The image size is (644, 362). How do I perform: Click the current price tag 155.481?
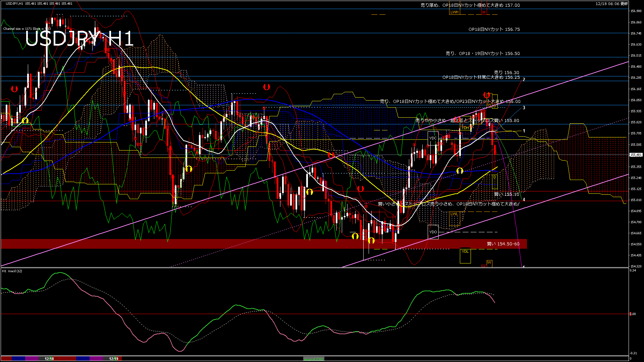[x=636, y=155]
